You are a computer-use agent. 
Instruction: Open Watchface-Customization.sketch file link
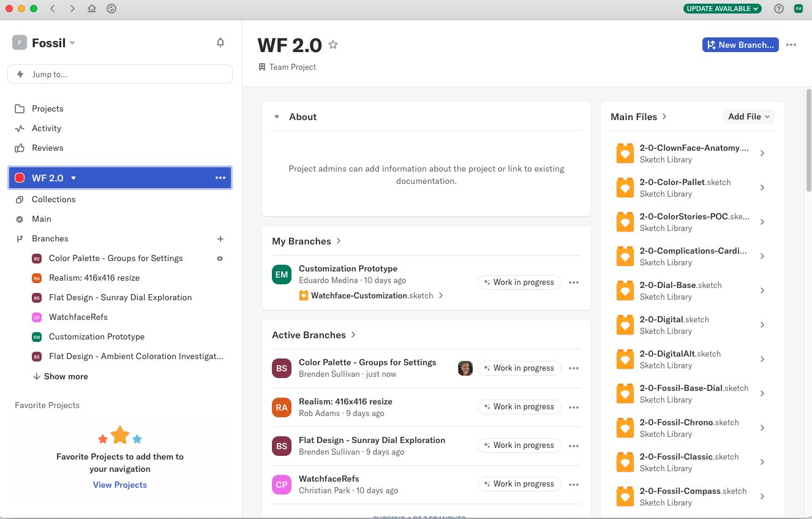(371, 295)
